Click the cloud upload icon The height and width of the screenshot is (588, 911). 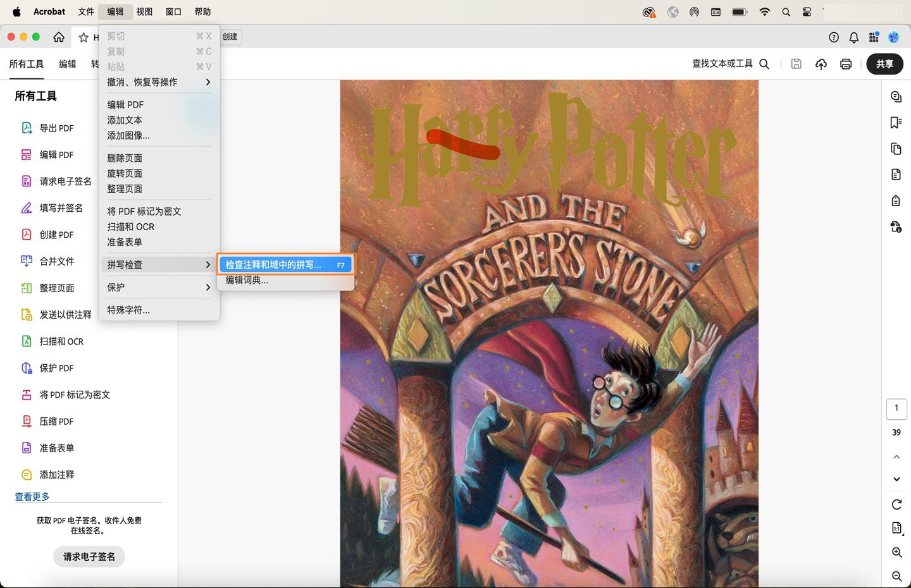click(x=821, y=64)
